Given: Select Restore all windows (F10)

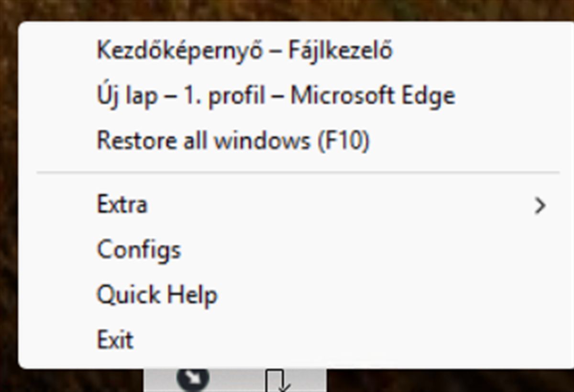Looking at the screenshot, I should pyautogui.click(x=233, y=141).
